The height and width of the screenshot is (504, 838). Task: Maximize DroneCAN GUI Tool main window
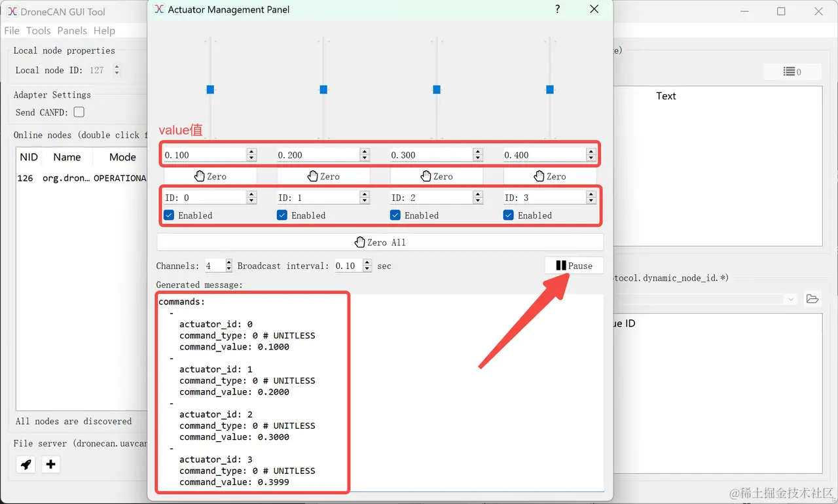point(781,11)
